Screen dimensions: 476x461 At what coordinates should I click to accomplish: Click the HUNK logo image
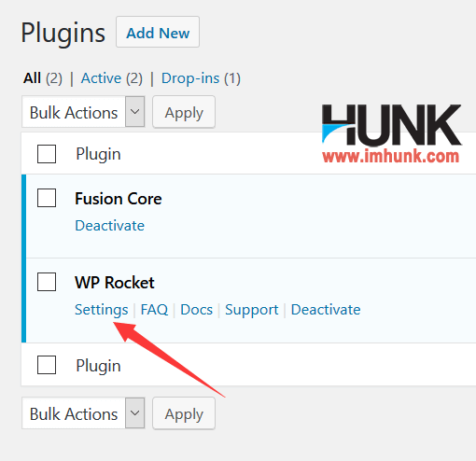pos(392,133)
